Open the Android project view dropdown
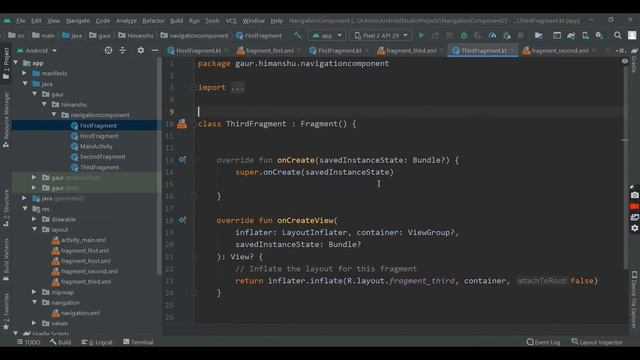This screenshot has width=640, height=360. [x=37, y=51]
